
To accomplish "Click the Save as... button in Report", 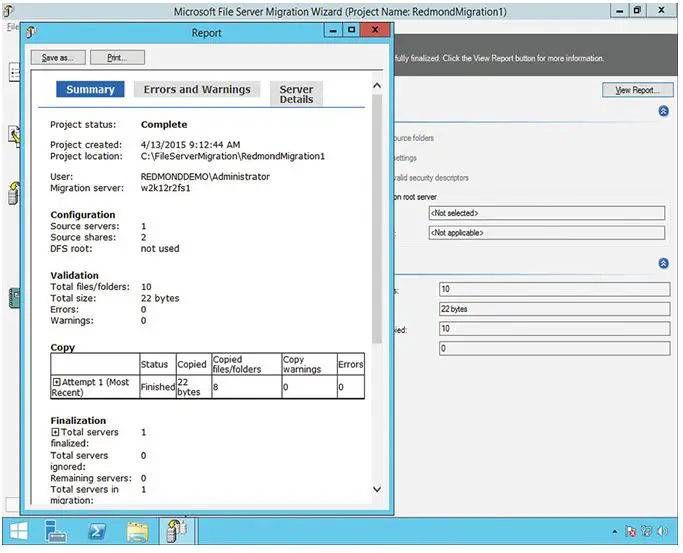I will click(58, 57).
